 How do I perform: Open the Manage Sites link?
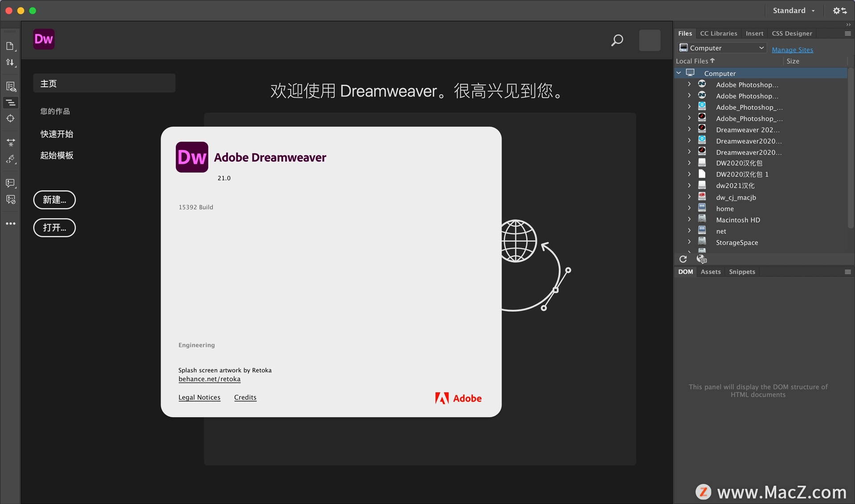click(x=793, y=49)
